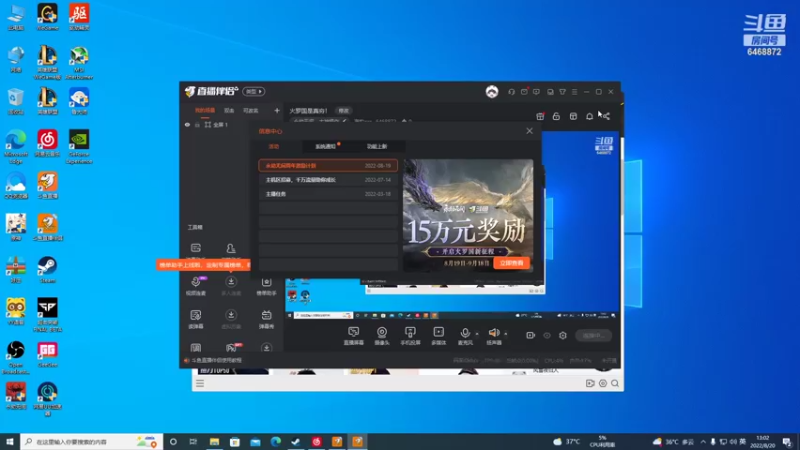Toggle the preview eye beside settings gear

pos(547,336)
